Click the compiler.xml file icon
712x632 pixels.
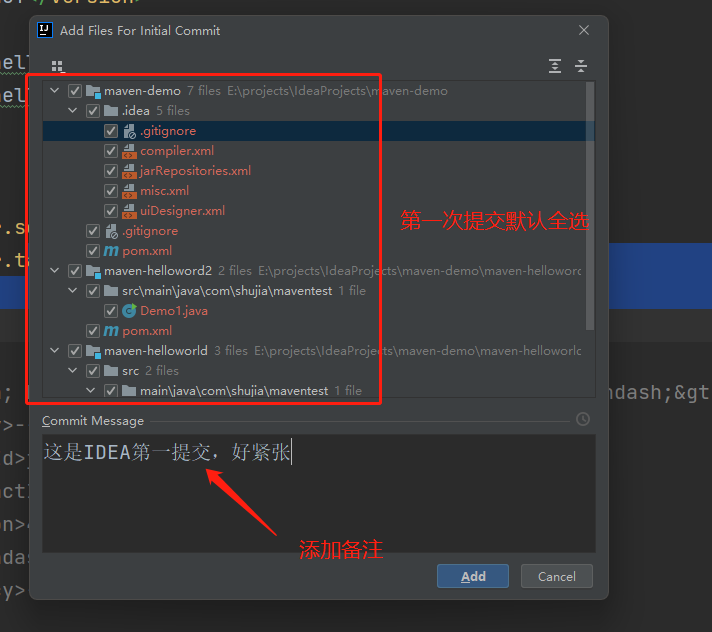coord(129,151)
